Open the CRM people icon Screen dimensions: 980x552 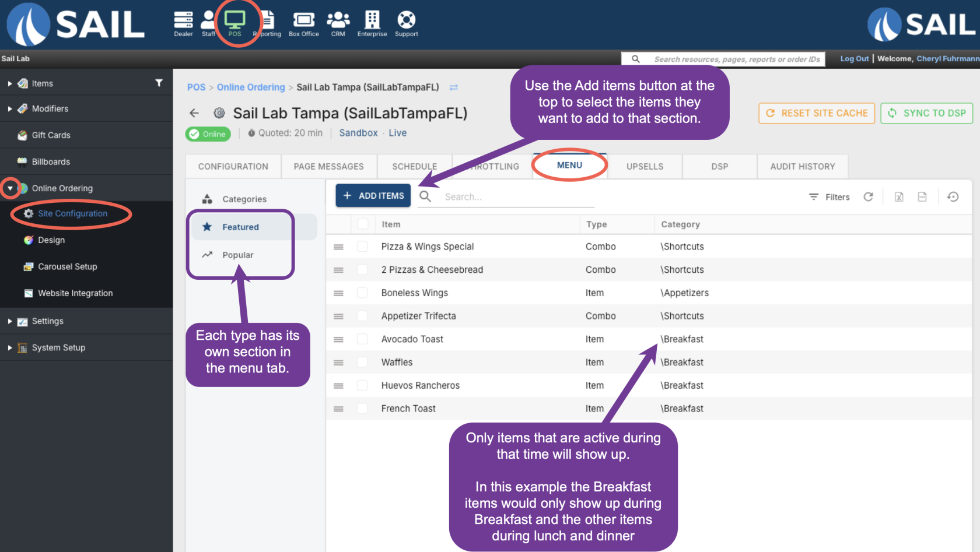pyautogui.click(x=338, y=20)
